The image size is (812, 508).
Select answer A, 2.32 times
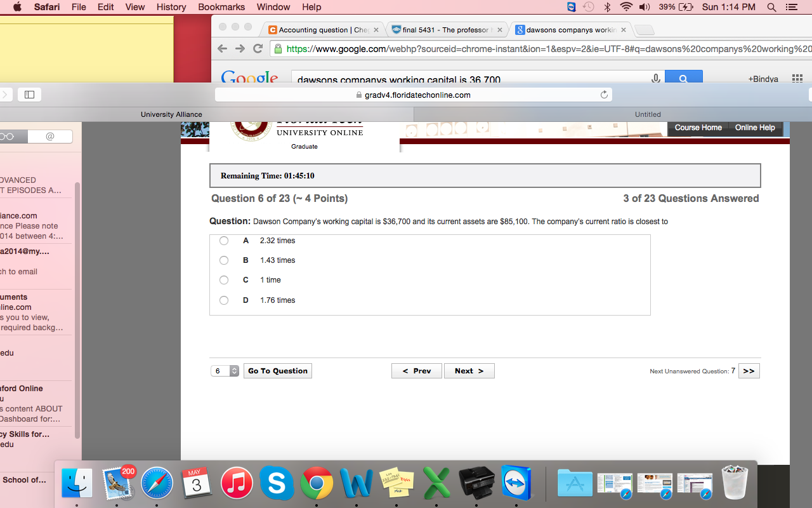223,241
